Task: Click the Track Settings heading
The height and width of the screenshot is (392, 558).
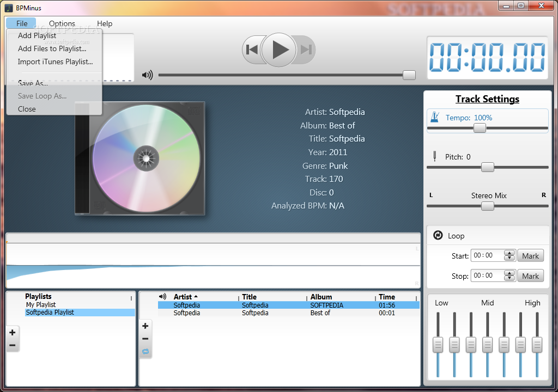Action: tap(487, 99)
